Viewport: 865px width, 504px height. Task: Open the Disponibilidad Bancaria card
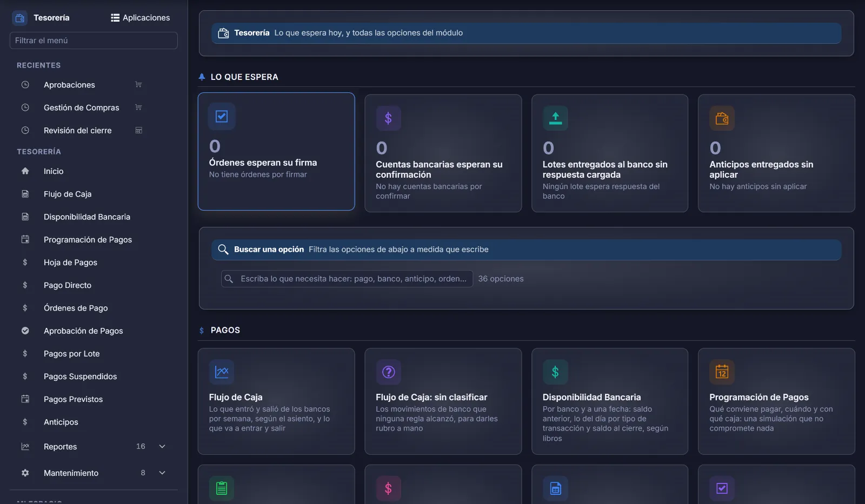610,401
